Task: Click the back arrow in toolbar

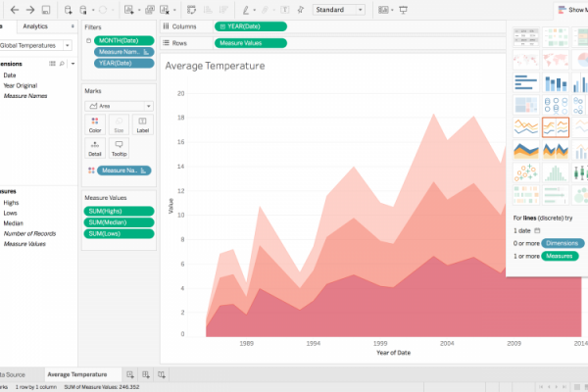Action: click(13, 9)
